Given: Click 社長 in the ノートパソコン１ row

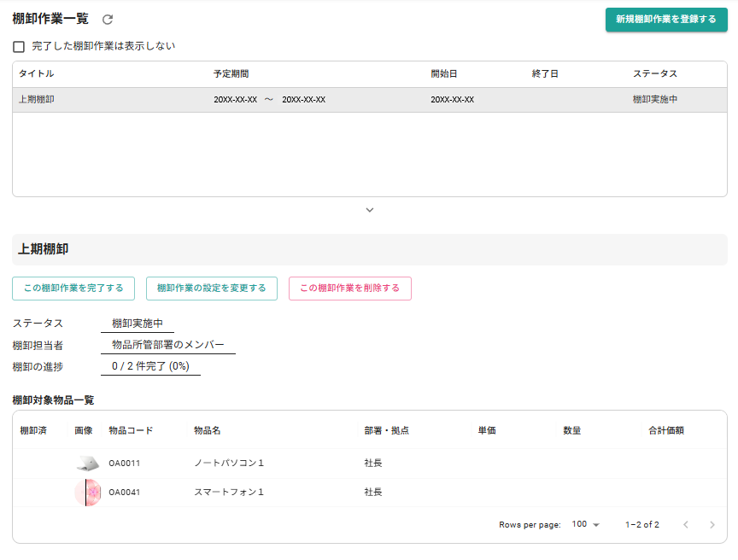Looking at the screenshot, I should click(x=372, y=464).
